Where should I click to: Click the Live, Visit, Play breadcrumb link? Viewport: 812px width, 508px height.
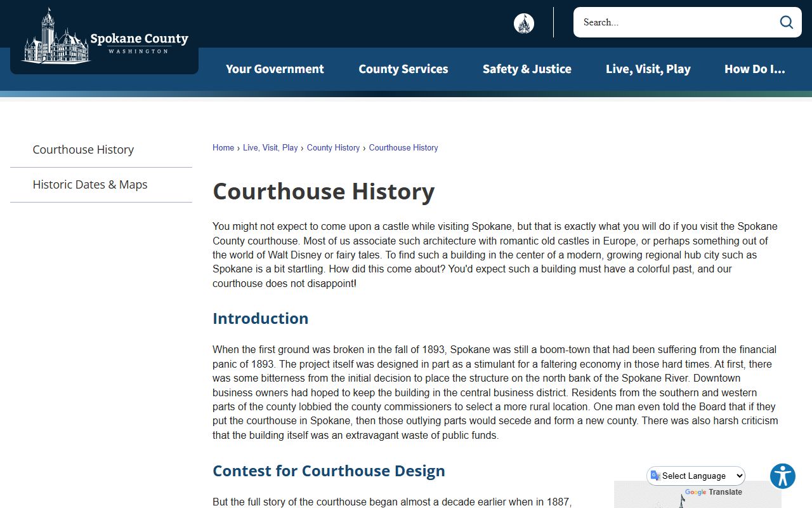pos(270,147)
